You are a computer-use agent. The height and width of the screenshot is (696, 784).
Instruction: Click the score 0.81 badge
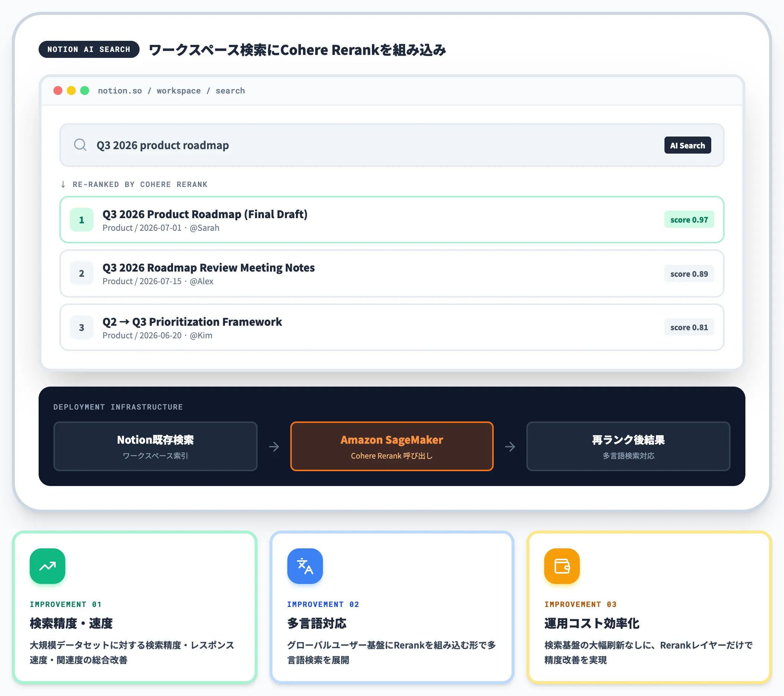(x=689, y=327)
